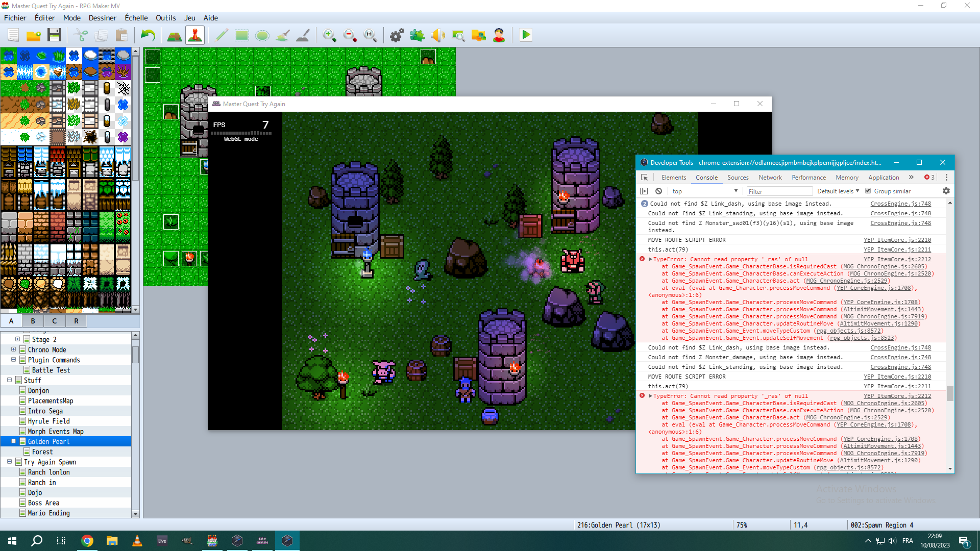
Task: Expand the first TypeError stack trace
Action: click(x=650, y=259)
